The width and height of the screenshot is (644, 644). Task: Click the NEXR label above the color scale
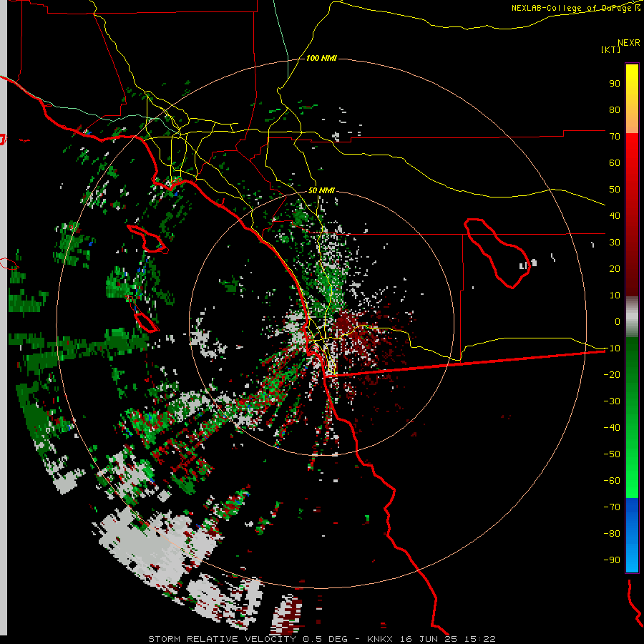click(629, 43)
